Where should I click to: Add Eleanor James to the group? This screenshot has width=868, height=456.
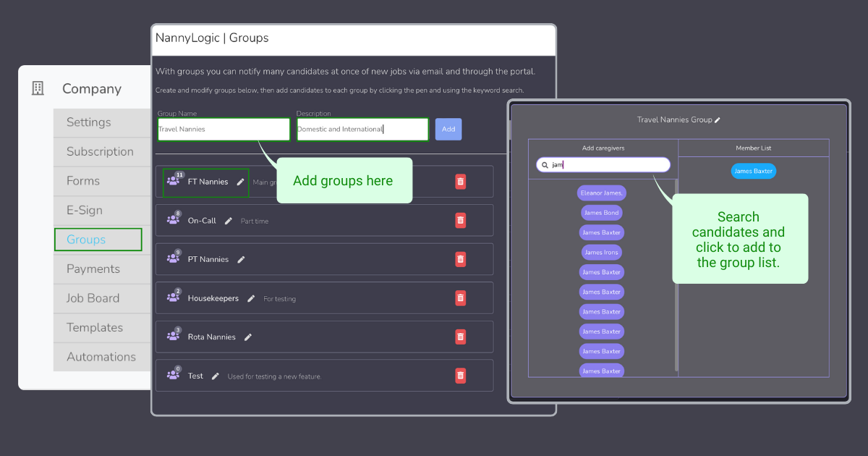click(x=602, y=193)
